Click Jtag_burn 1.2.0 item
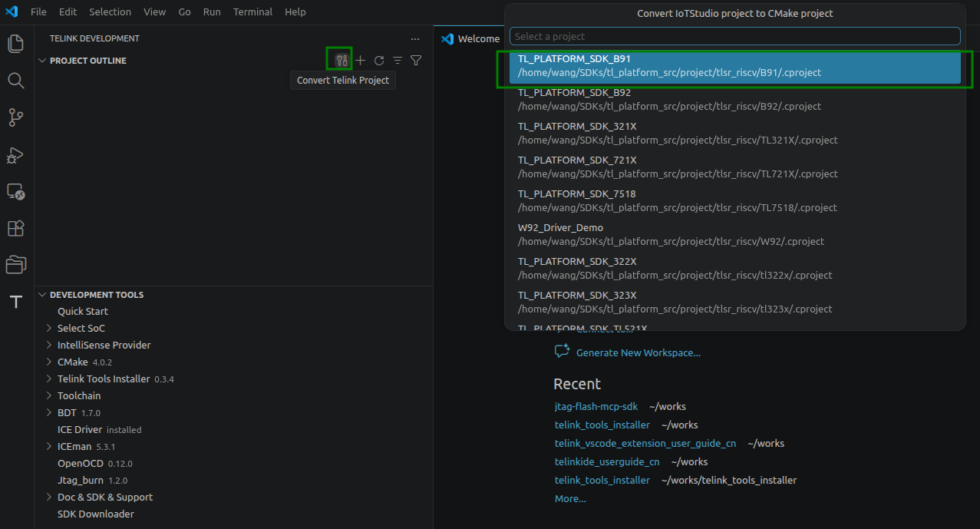The image size is (980, 529). pos(93,480)
